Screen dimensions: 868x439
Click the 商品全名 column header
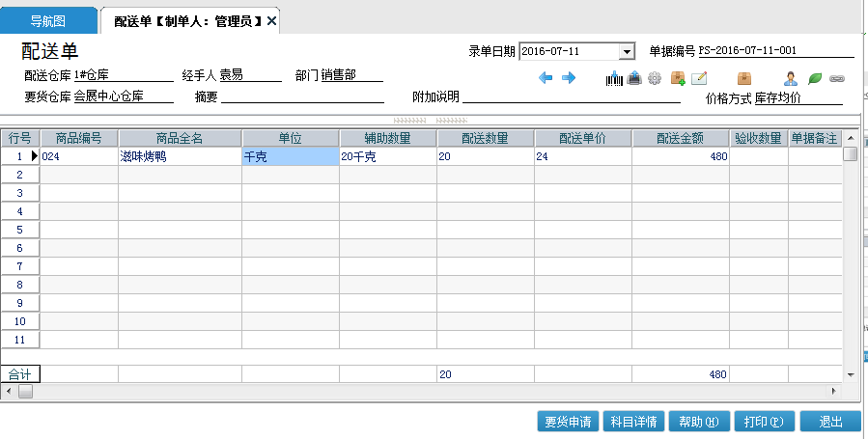180,138
